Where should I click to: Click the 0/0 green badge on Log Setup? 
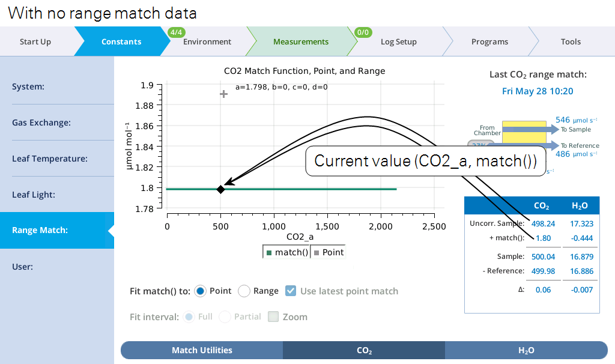coord(363,32)
